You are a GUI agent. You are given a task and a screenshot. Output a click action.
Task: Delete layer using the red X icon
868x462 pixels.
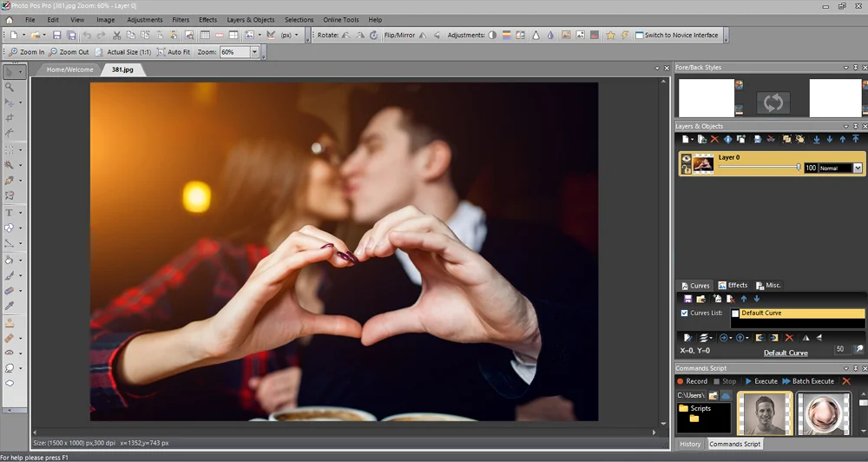714,139
